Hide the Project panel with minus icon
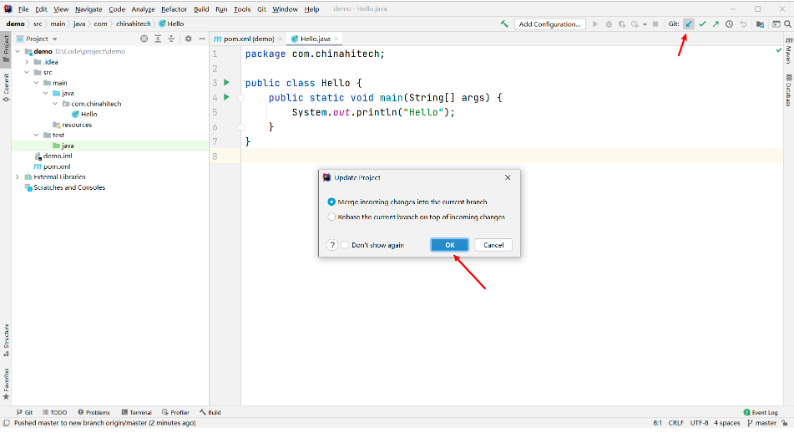The image size is (794, 432). coord(202,38)
